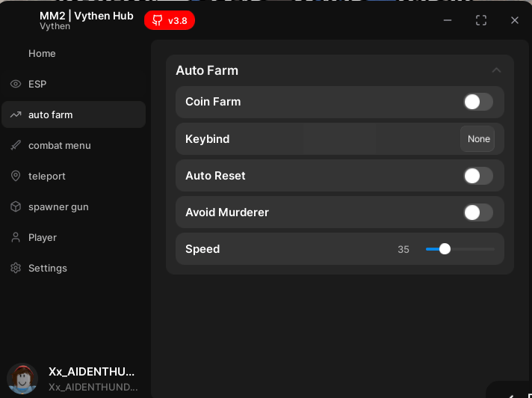Click the Vythen subtitle text

55,26
